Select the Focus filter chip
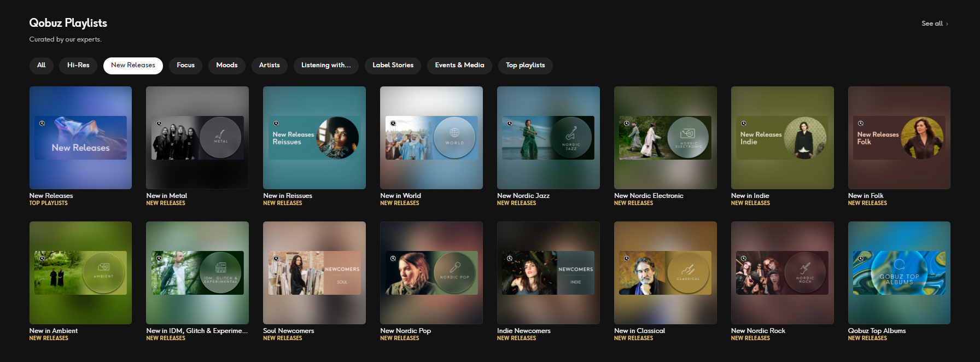Viewport: 980px width, 362px height. pyautogui.click(x=185, y=66)
